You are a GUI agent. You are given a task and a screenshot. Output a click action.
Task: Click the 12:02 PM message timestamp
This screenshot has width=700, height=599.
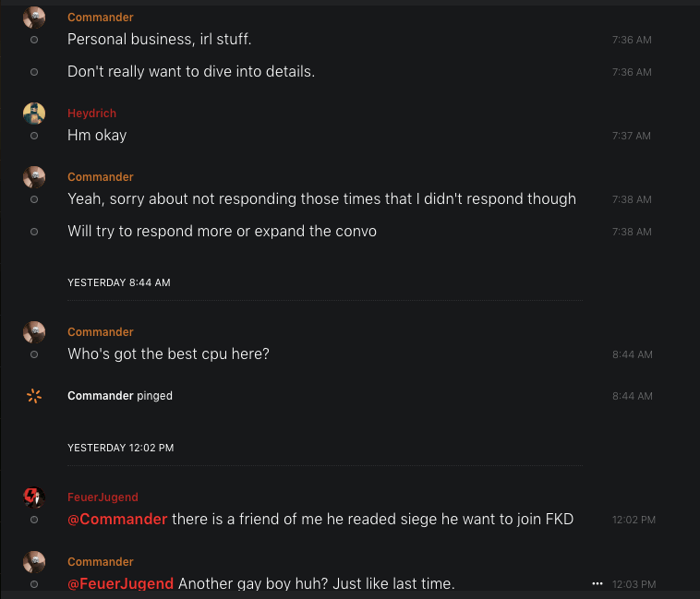pos(634,520)
